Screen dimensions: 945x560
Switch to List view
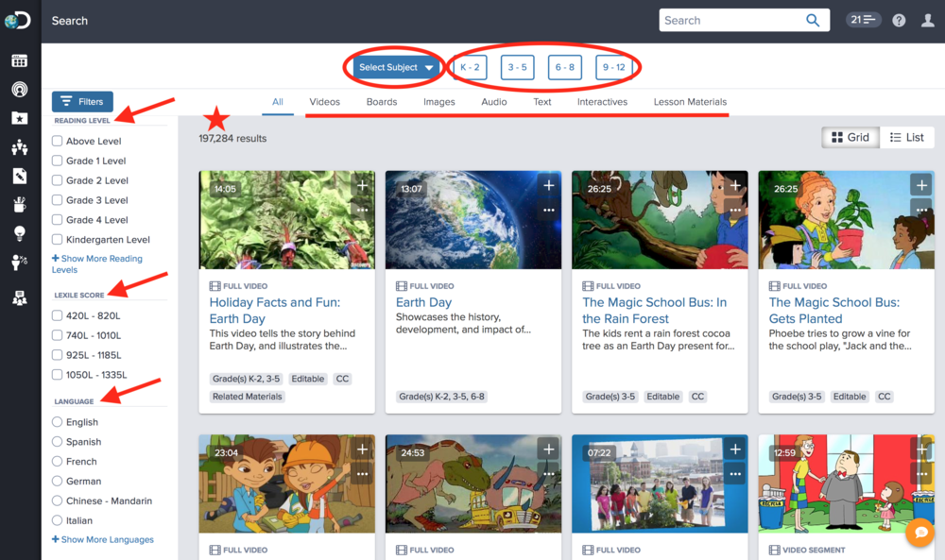[906, 137]
